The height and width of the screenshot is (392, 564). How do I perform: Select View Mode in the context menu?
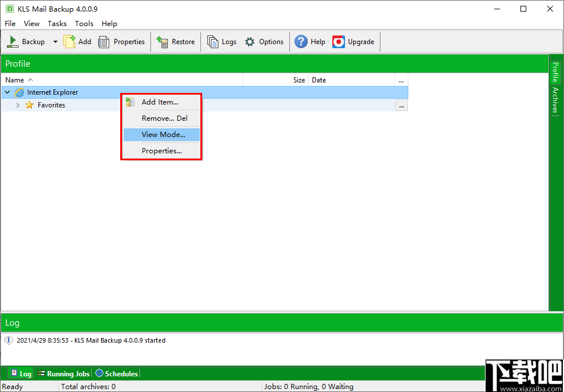[x=161, y=134]
